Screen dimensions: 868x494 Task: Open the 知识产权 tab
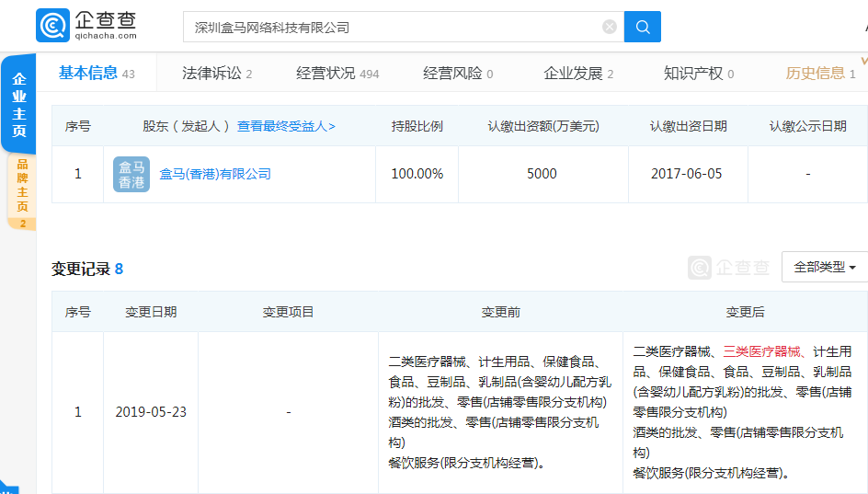coord(699,73)
